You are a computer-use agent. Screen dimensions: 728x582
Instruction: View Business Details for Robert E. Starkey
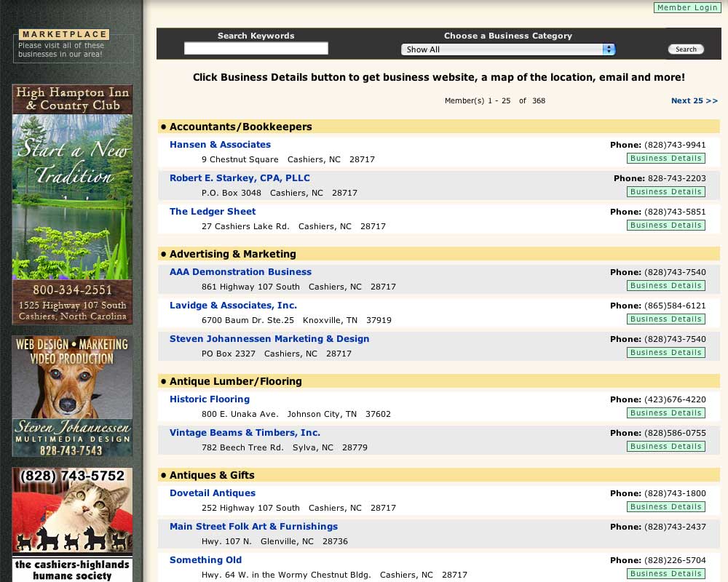(x=666, y=191)
